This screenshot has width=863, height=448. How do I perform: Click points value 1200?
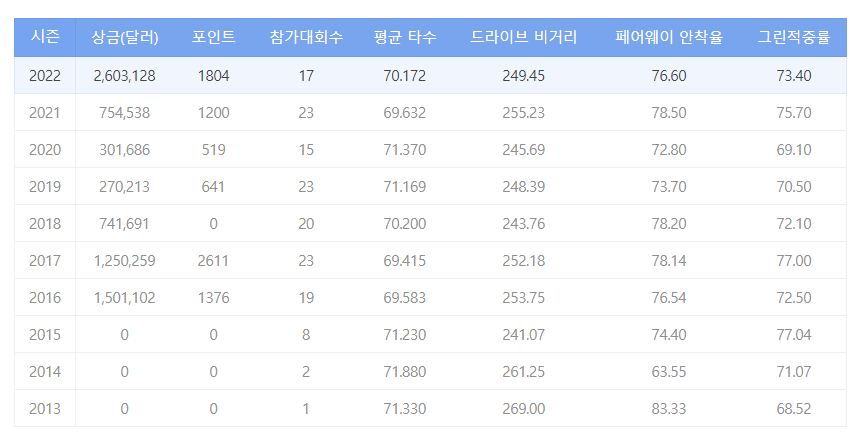pyautogui.click(x=213, y=112)
